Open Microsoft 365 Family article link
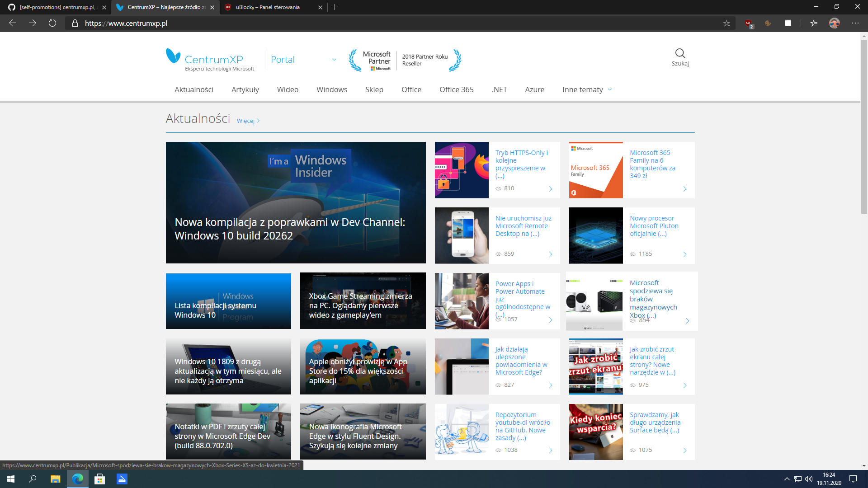Screen dimensions: 868x488 click(652, 164)
